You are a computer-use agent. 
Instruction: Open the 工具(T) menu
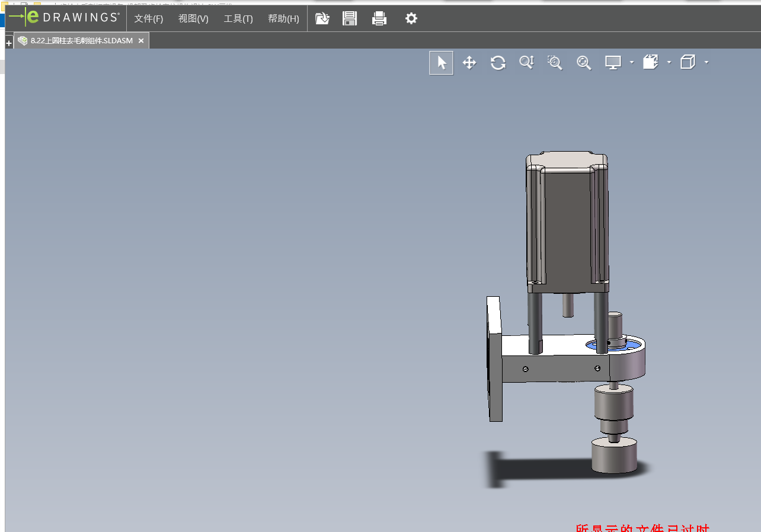238,18
